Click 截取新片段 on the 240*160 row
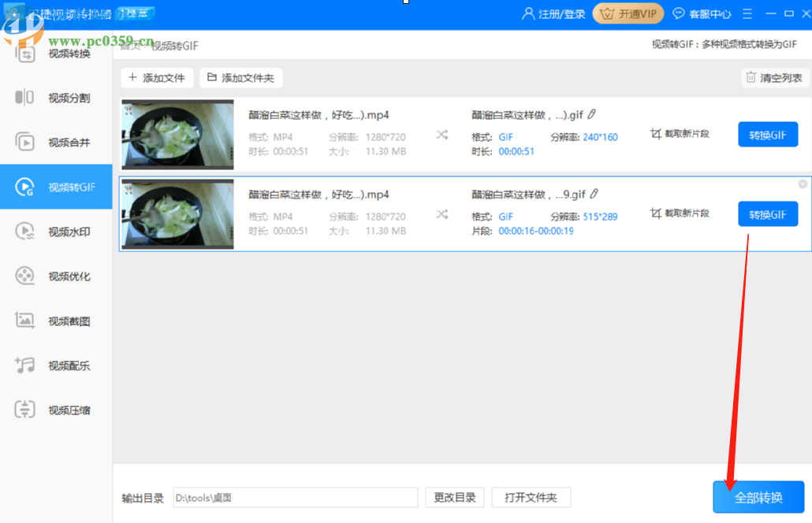Screen dimensions: 812x523 pyautogui.click(x=680, y=133)
